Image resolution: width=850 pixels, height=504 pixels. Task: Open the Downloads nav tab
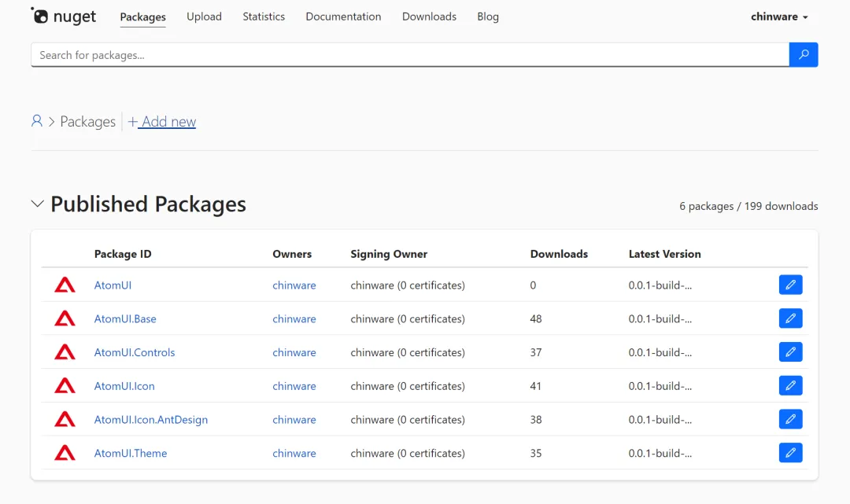coord(429,17)
